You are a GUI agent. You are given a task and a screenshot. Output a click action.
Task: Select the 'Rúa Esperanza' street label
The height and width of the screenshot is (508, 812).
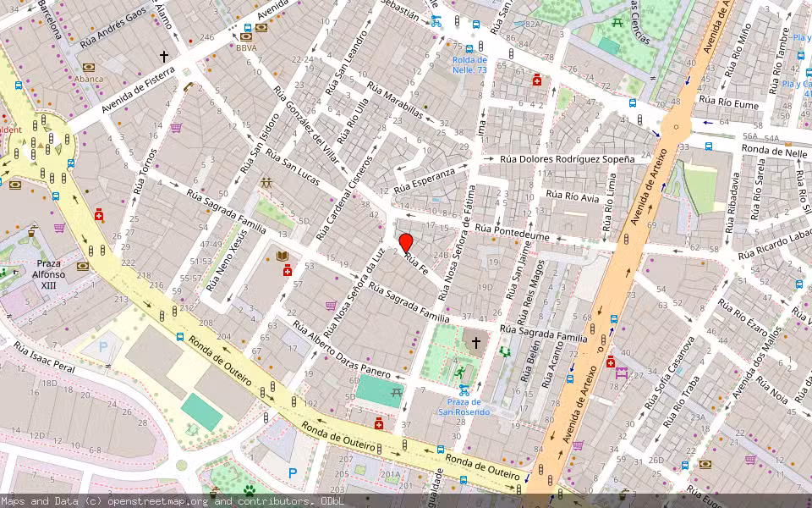pyautogui.click(x=425, y=180)
